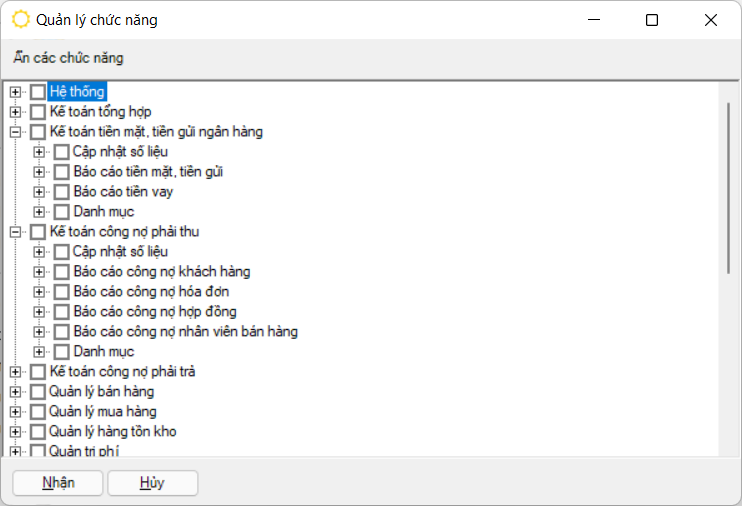Expand Kế toán công nợ phải trả node

[15, 372]
